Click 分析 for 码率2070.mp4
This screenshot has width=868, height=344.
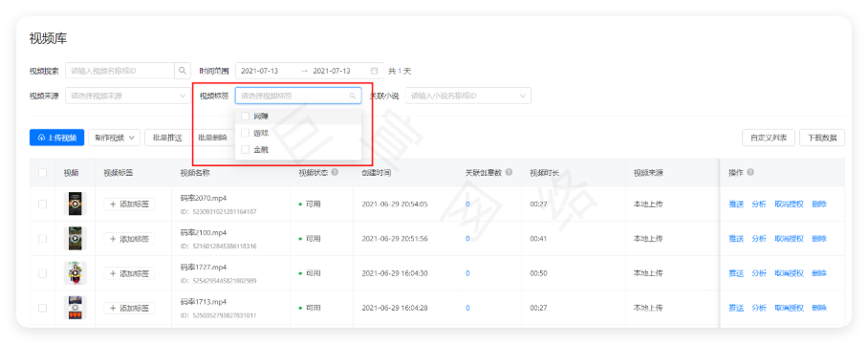759,204
